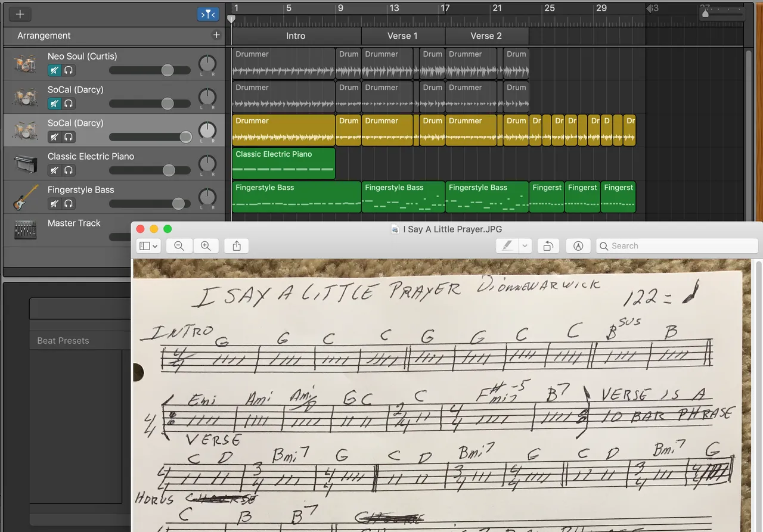Rotate the image in Preview

point(548,245)
